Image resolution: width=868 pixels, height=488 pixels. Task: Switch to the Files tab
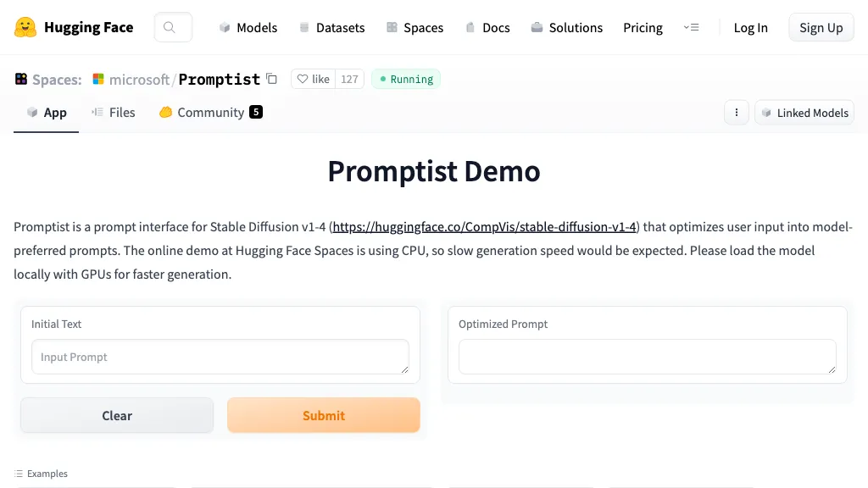click(114, 112)
